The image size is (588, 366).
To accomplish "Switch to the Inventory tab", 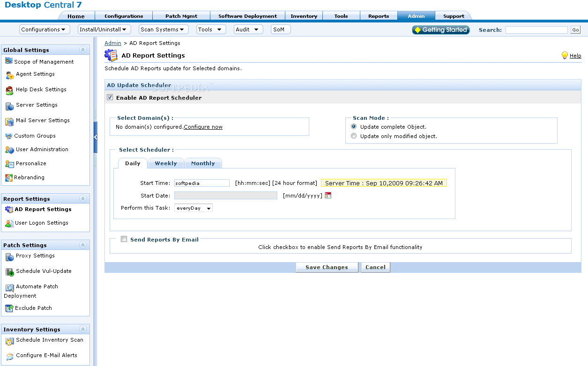I will coord(304,16).
